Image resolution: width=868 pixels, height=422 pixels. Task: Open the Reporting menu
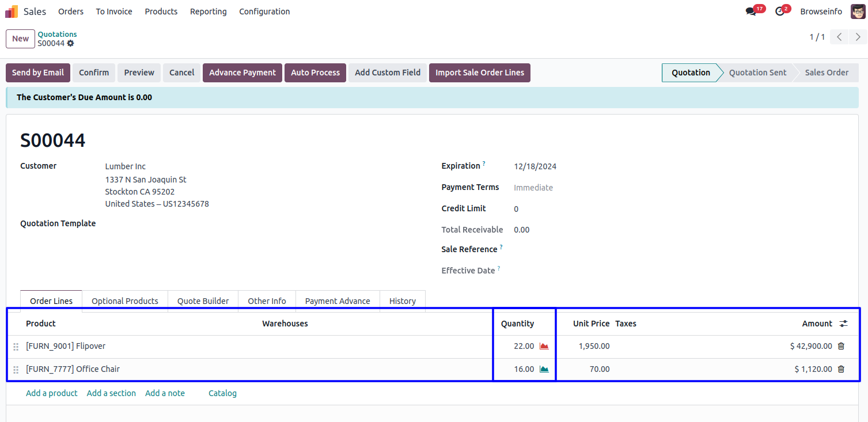[x=208, y=12]
